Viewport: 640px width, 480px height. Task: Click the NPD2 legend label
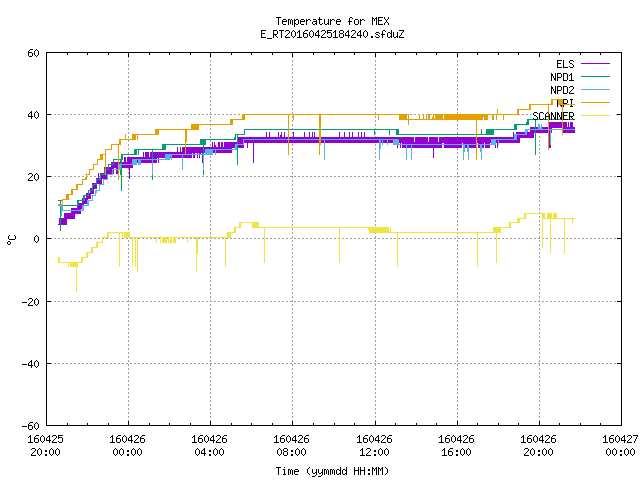point(562,90)
